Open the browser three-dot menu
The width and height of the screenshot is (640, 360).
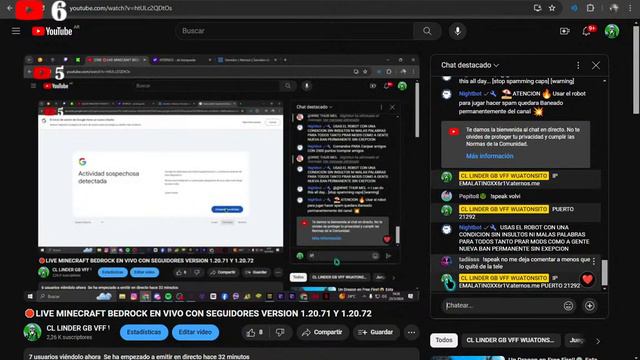pos(630,8)
